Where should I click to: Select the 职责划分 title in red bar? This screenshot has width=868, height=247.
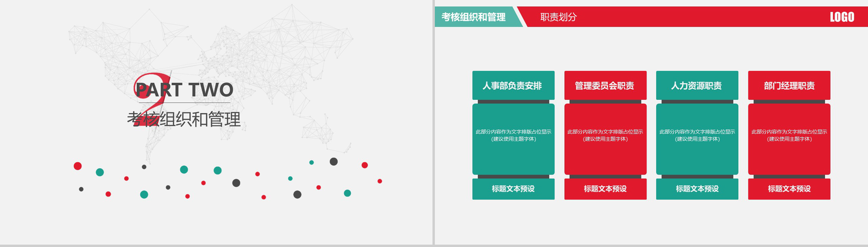pos(558,17)
